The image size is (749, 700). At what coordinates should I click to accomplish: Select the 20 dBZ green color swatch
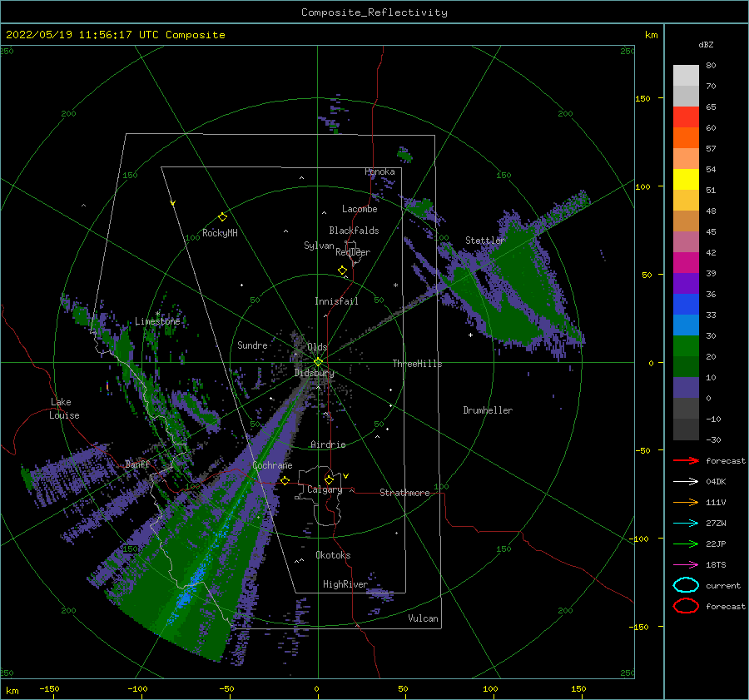click(x=686, y=366)
